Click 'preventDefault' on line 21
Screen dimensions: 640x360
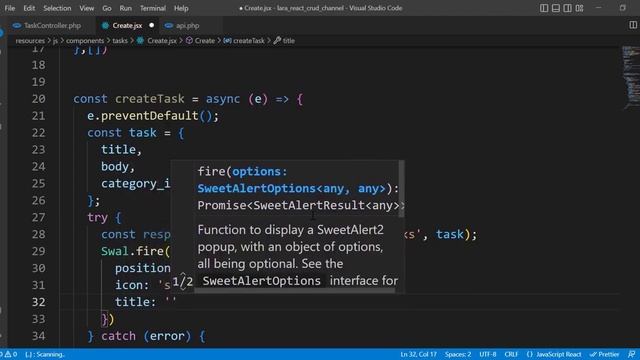149,116
